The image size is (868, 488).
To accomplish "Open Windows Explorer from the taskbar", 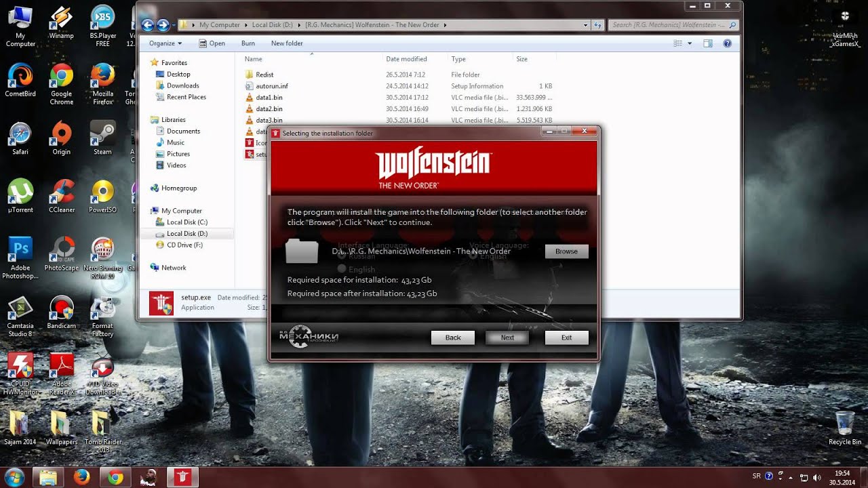I will click(47, 477).
